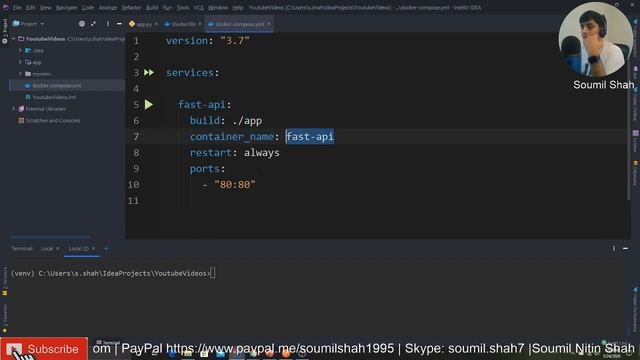Screen dimensions: 640x360
Task: Click the Structure tool window tab on left
Action: 5,281
